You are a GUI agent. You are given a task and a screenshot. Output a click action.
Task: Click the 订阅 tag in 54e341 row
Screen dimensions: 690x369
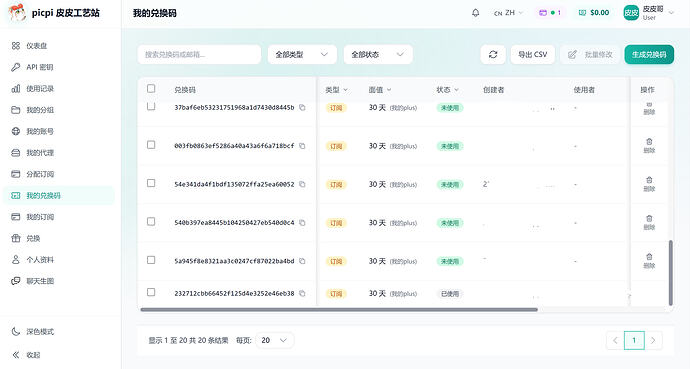(x=336, y=185)
